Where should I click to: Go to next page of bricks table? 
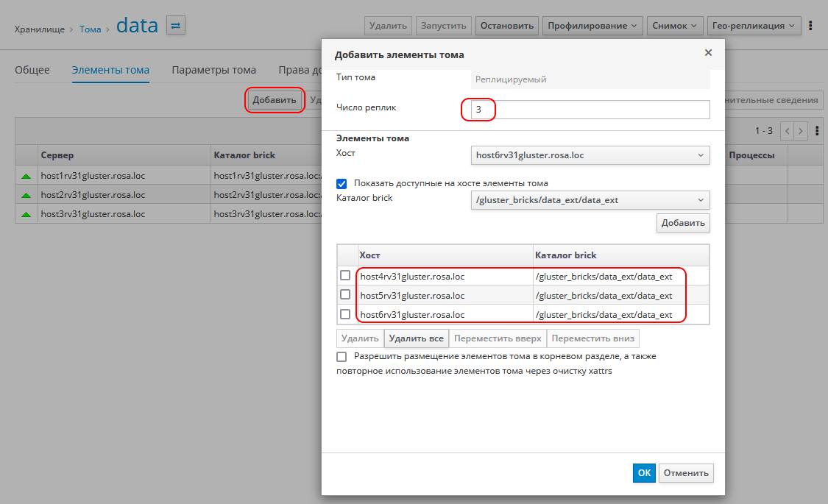point(801,131)
